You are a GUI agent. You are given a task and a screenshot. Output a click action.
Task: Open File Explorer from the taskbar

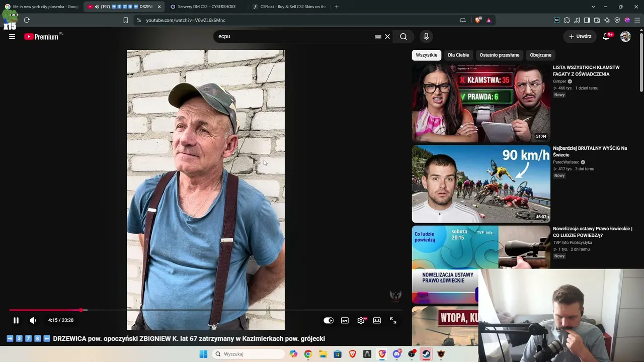click(323, 354)
